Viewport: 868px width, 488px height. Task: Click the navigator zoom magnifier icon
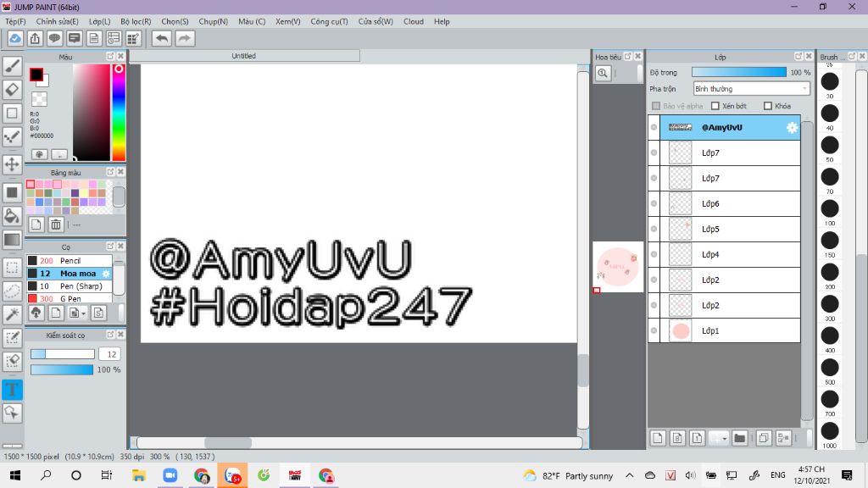click(603, 73)
